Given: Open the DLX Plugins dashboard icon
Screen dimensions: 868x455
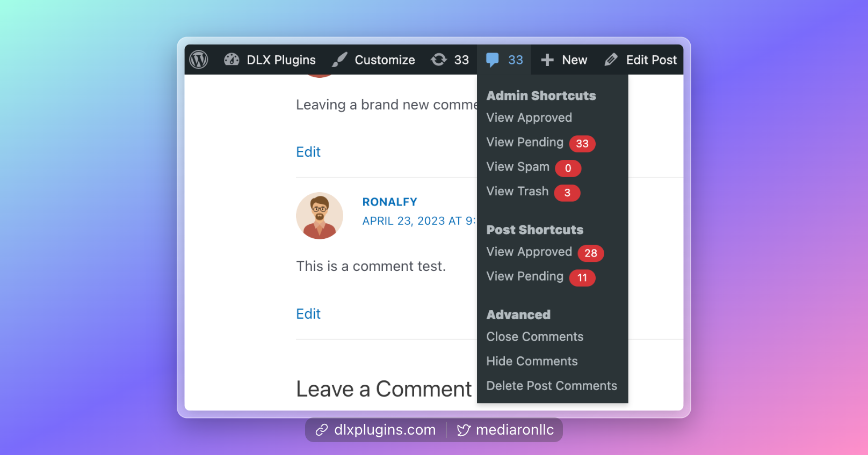Looking at the screenshot, I should pyautogui.click(x=232, y=60).
